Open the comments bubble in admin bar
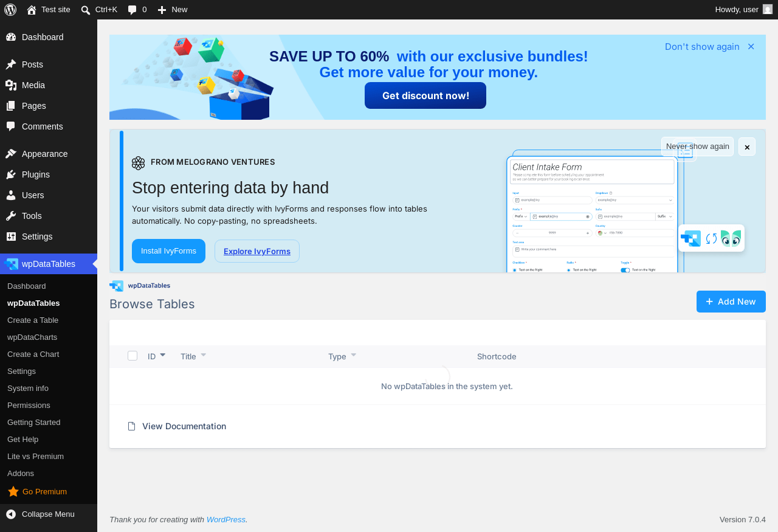The image size is (778, 532). 133,10
